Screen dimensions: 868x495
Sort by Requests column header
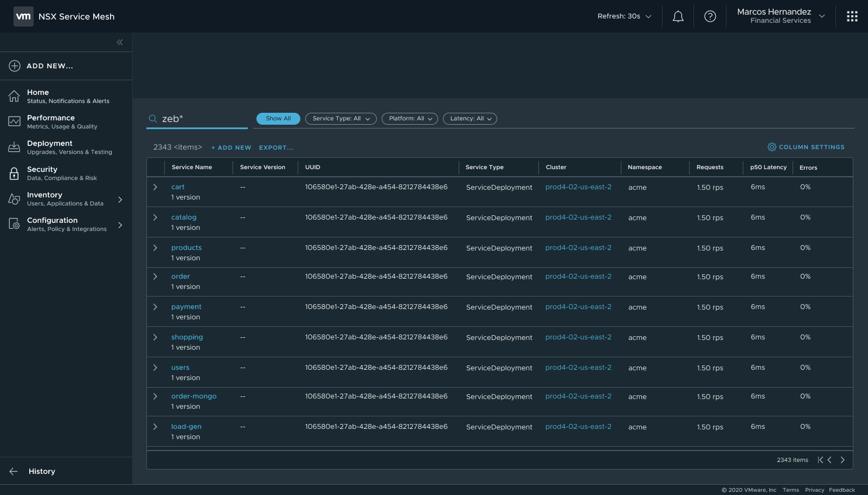tap(710, 167)
